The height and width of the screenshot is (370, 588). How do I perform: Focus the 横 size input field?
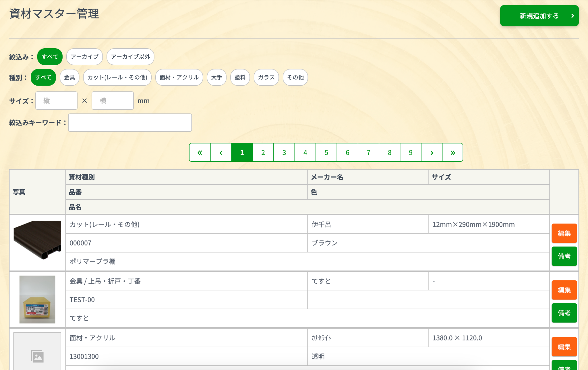113,101
